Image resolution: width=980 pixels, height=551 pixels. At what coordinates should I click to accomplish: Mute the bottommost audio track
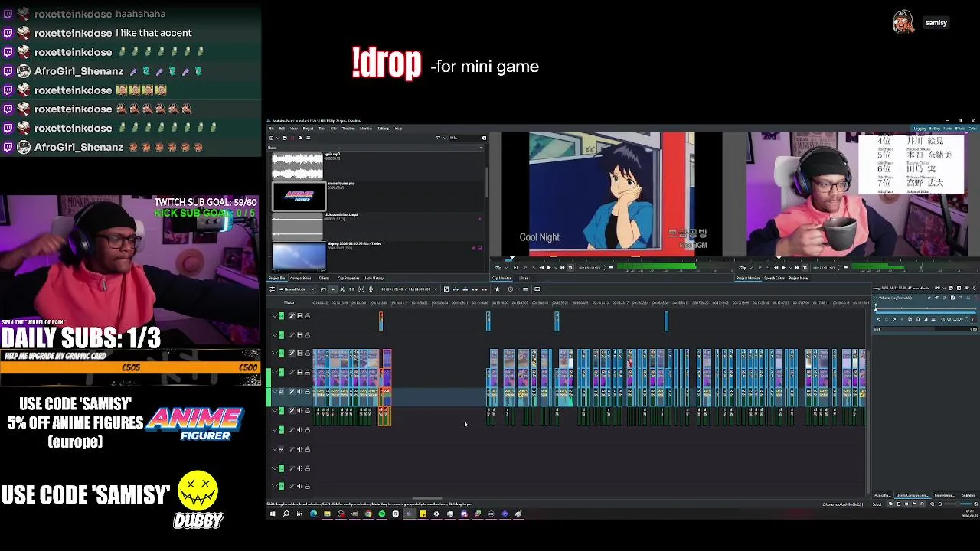point(299,486)
